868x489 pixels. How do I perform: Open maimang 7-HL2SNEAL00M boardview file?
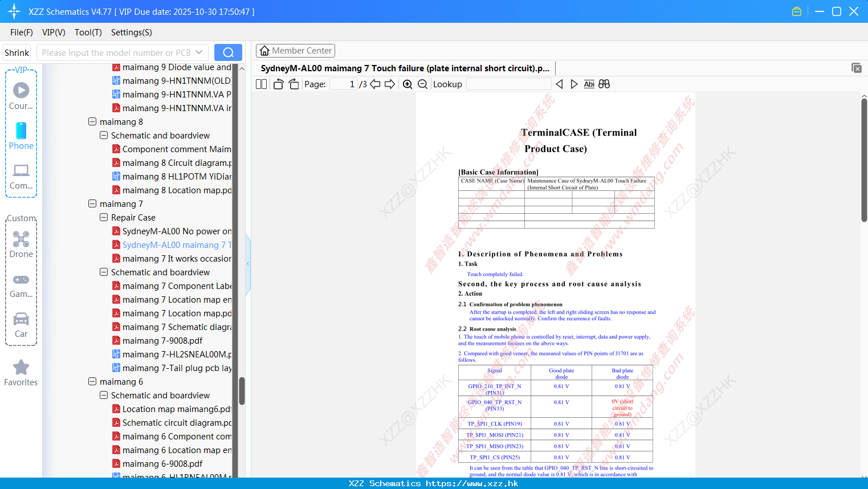coord(172,354)
